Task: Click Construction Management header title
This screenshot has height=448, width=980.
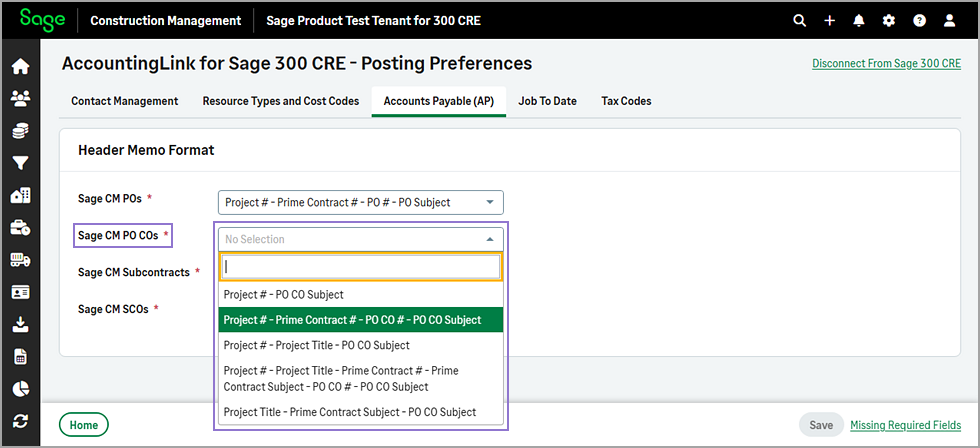Action: [166, 21]
